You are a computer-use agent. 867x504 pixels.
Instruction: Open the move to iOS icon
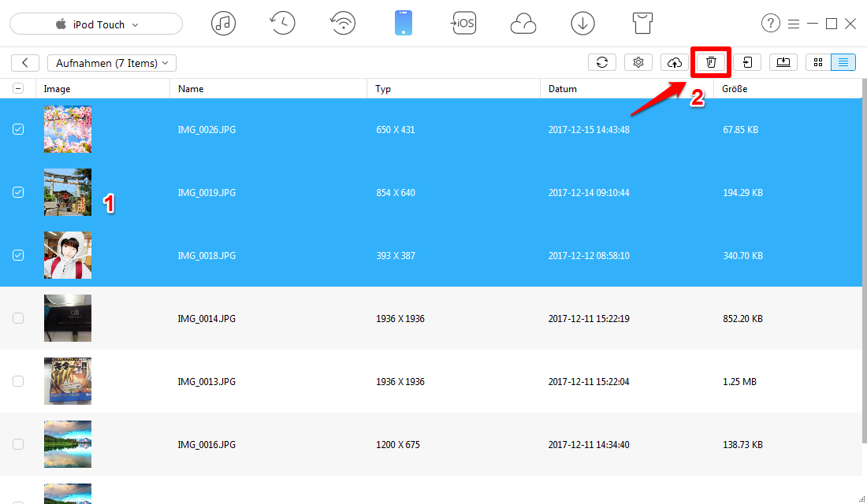point(463,23)
